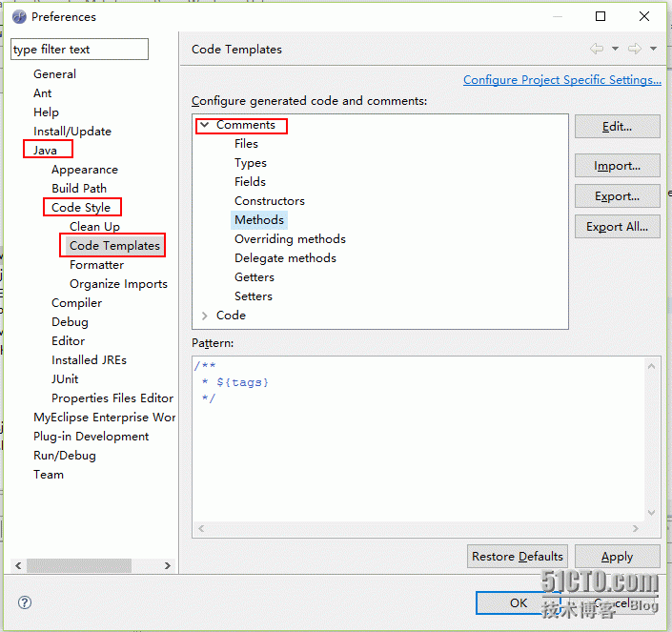Expand the Code tree node
This screenshot has width=672, height=632.
point(205,316)
